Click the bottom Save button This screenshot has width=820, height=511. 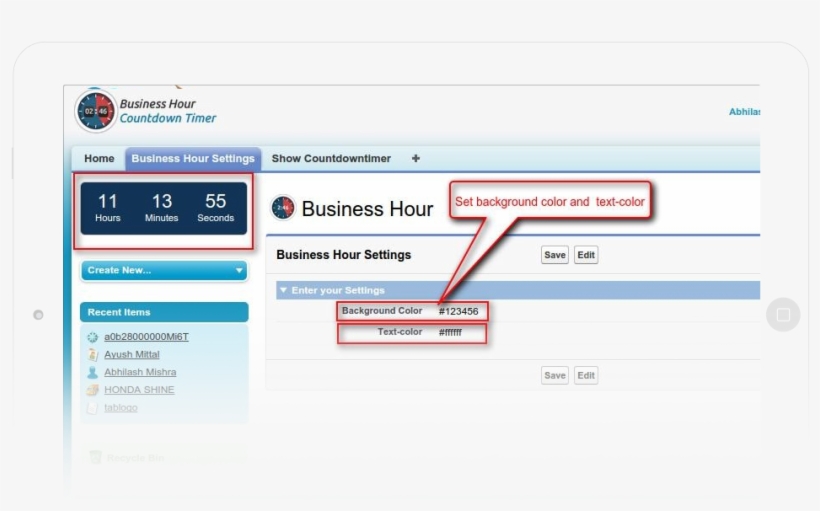(x=554, y=376)
